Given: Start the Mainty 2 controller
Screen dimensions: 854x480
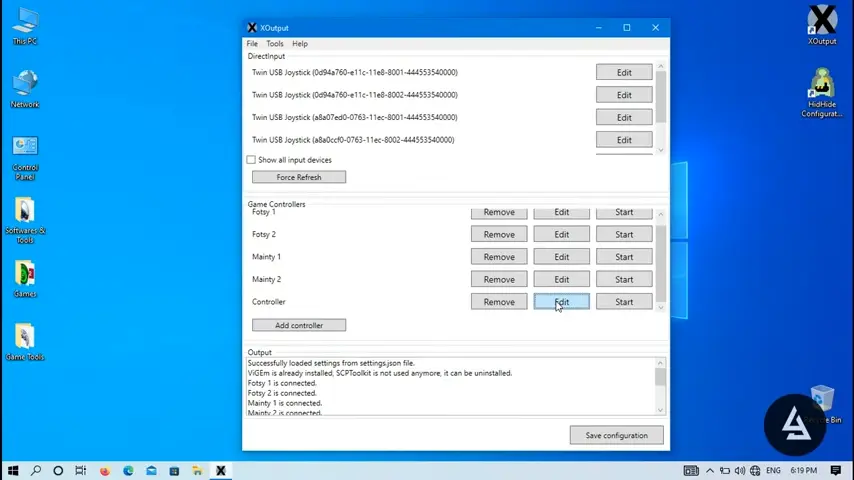Looking at the screenshot, I should 624,279.
